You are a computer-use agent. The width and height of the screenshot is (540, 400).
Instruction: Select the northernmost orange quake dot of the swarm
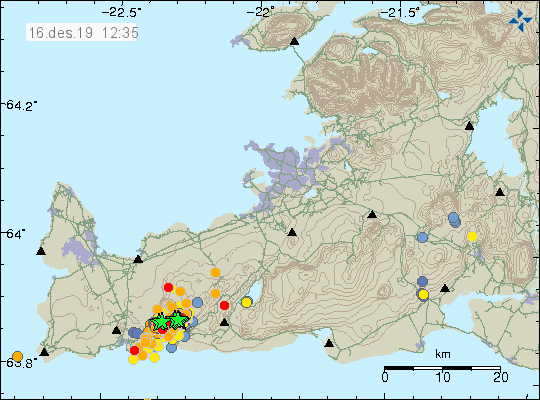pos(215,273)
